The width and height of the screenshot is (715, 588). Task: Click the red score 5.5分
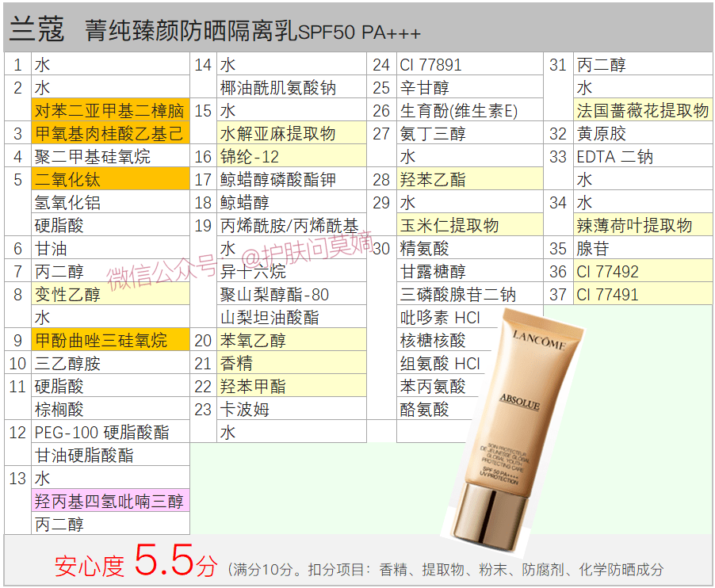pyautogui.click(x=176, y=560)
